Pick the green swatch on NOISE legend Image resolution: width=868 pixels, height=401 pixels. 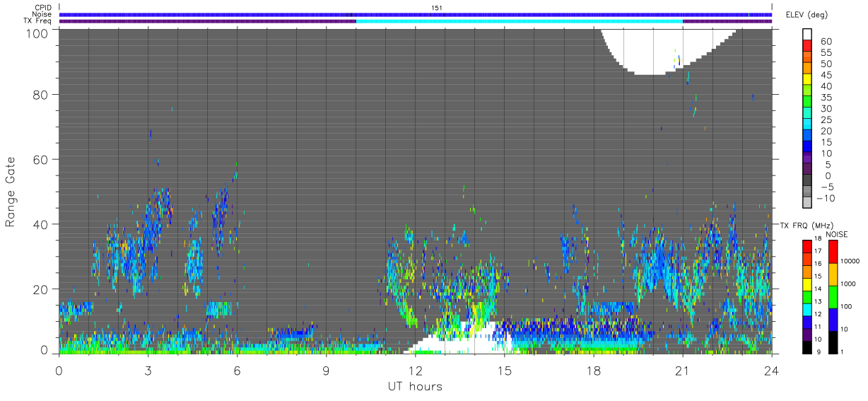click(833, 296)
